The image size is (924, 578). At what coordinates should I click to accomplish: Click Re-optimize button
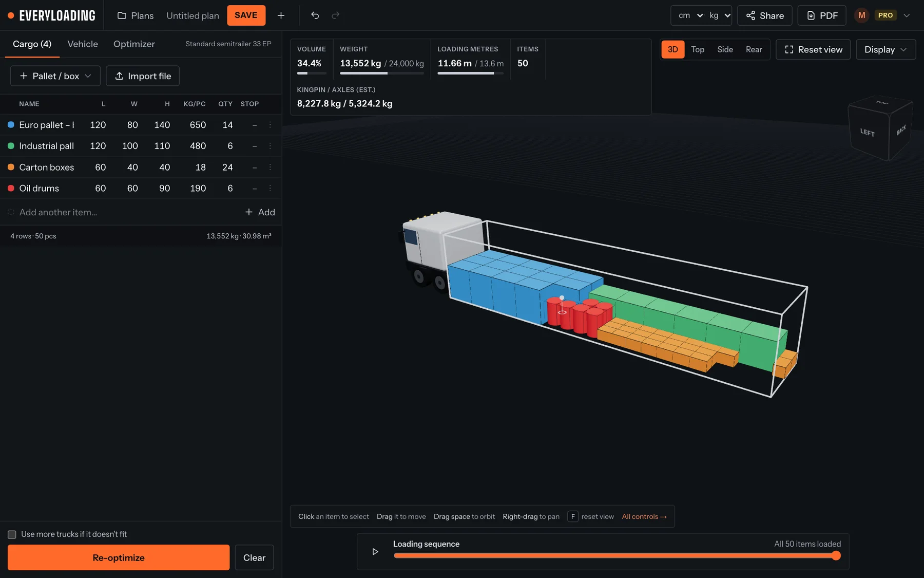click(x=119, y=557)
